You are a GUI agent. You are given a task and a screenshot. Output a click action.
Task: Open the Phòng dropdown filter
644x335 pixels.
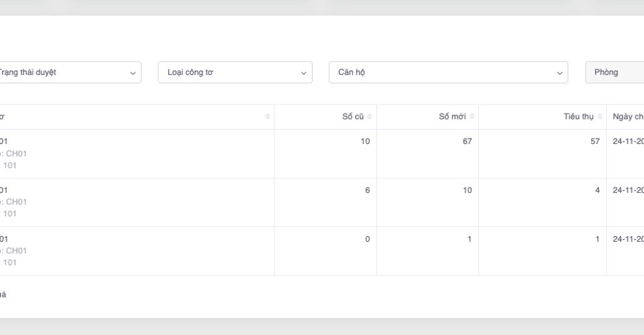point(614,72)
